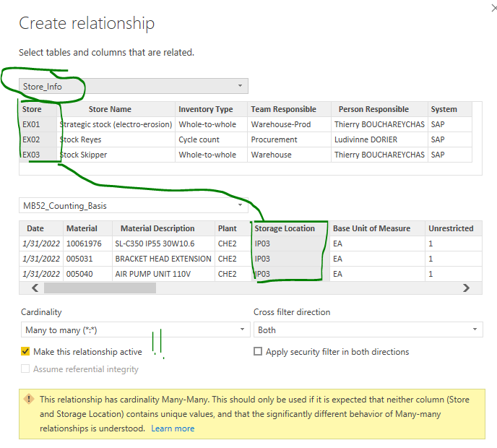Select the Store Name column header

click(110, 109)
